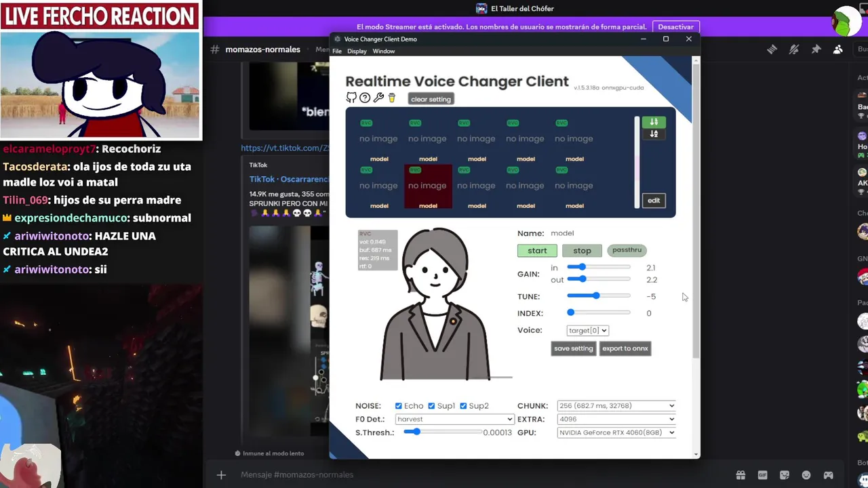
Task: Adjust the TUNE slider
Action: [599, 296]
